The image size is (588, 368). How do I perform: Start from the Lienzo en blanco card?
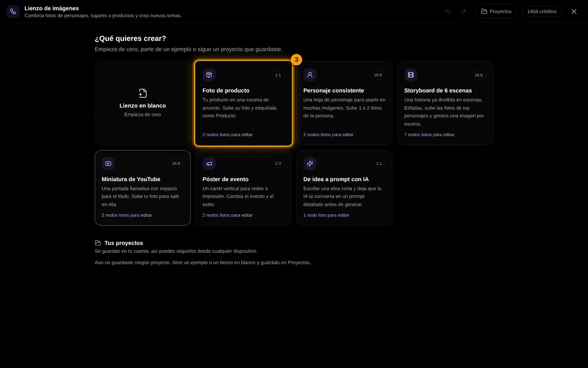coord(143,103)
